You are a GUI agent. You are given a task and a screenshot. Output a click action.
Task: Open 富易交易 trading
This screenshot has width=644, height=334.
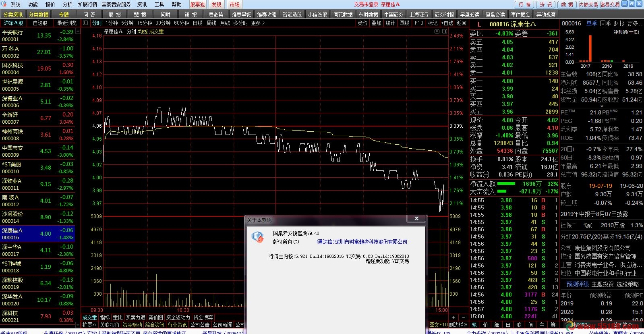tap(610, 4)
